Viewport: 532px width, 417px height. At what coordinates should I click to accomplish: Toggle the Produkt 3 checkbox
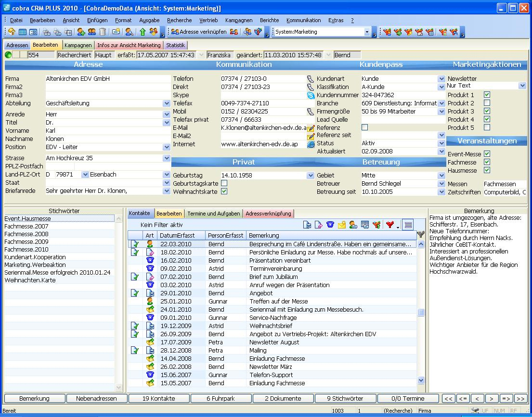click(487, 111)
